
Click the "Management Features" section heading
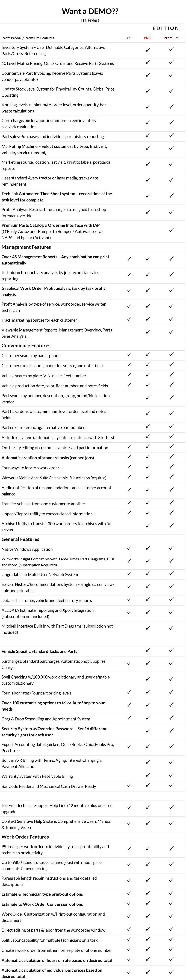26,247
